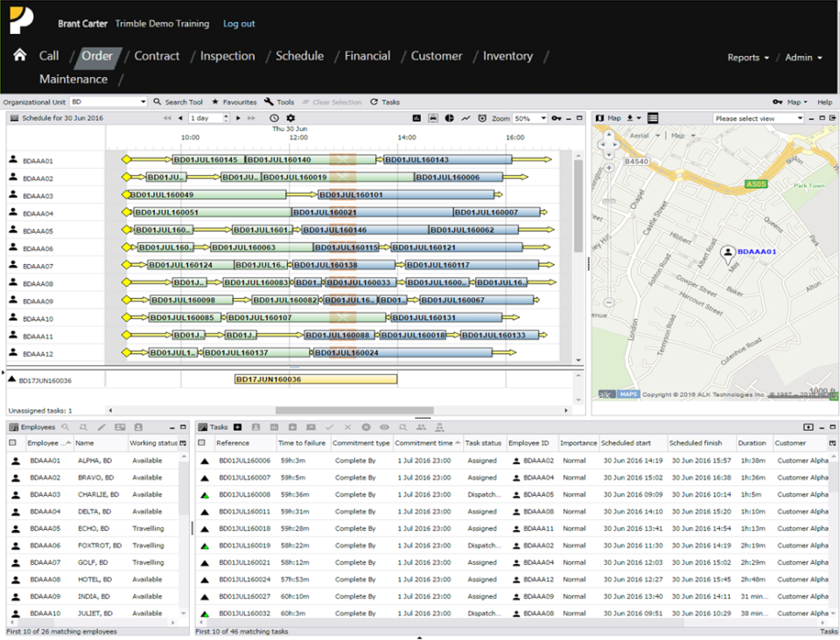Toggle select-all checkbox in Tasks header
The image size is (840, 640).
202,443
